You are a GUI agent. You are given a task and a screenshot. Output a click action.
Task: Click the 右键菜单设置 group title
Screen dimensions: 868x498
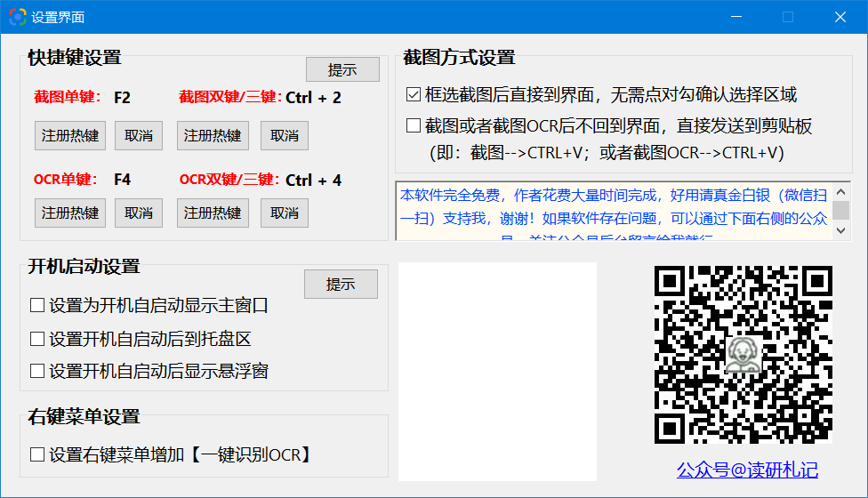[x=84, y=417]
